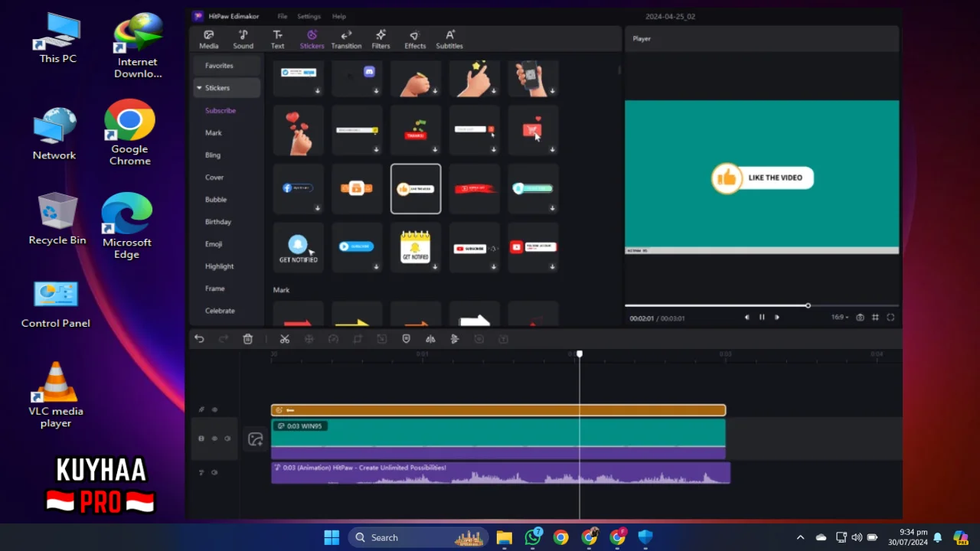Take a snapshot with the camera icon

(x=861, y=317)
